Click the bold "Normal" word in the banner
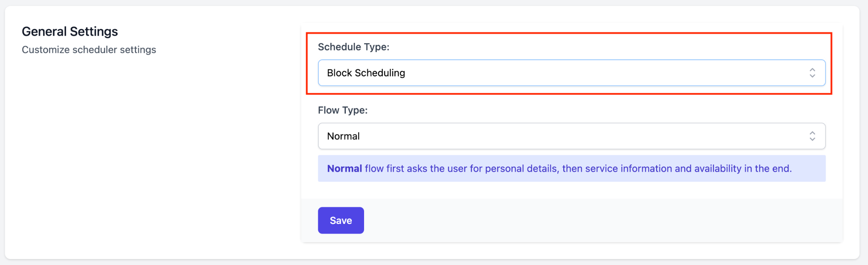Viewport: 868px width, 265px height. pos(345,168)
